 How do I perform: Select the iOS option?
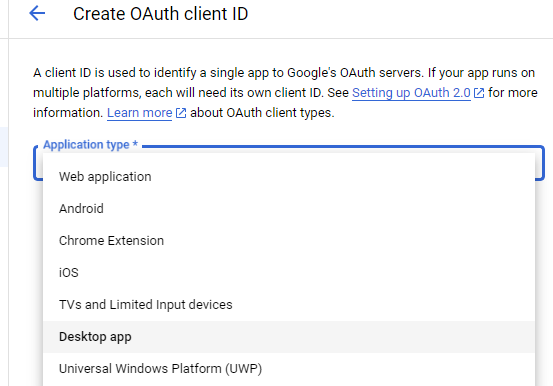[x=289, y=273]
